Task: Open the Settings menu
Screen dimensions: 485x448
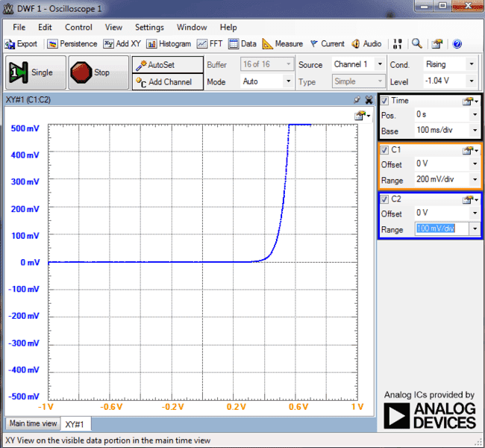Action: pos(149,27)
